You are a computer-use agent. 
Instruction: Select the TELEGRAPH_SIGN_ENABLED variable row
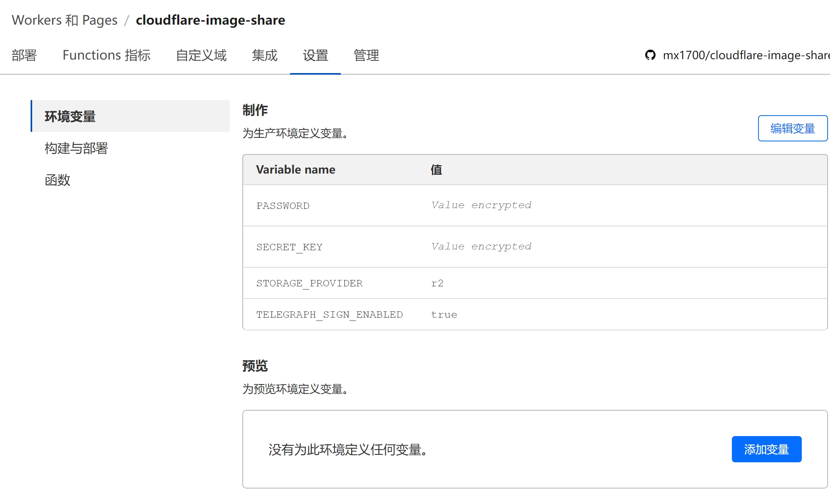click(x=330, y=314)
